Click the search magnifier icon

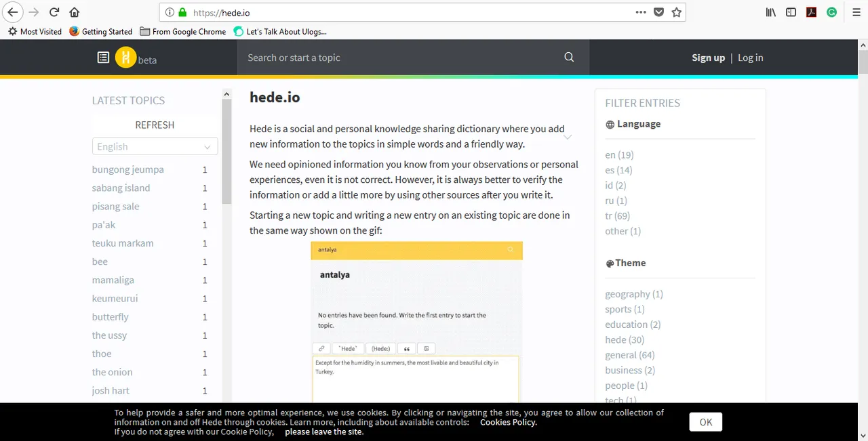point(569,58)
